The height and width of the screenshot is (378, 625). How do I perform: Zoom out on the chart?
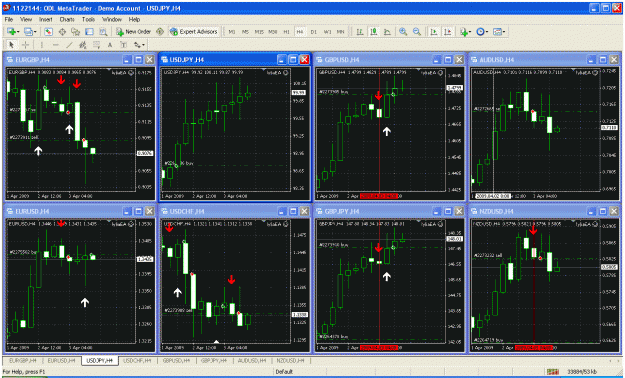point(417,32)
